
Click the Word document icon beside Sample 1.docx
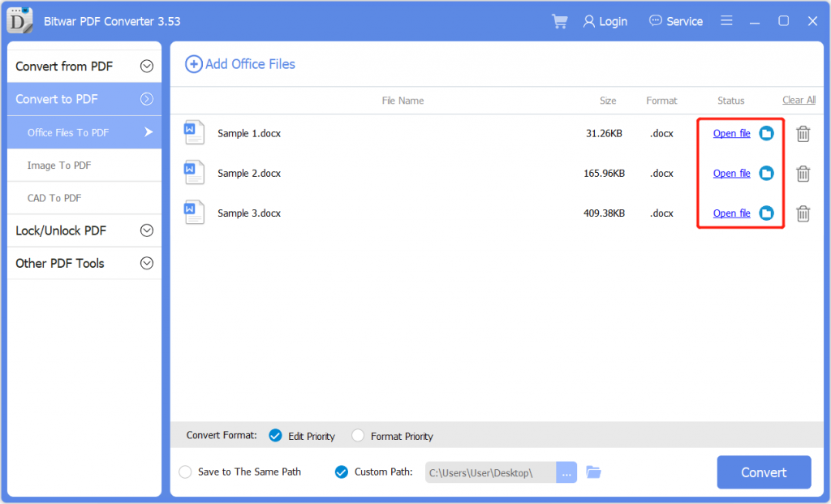(x=194, y=132)
